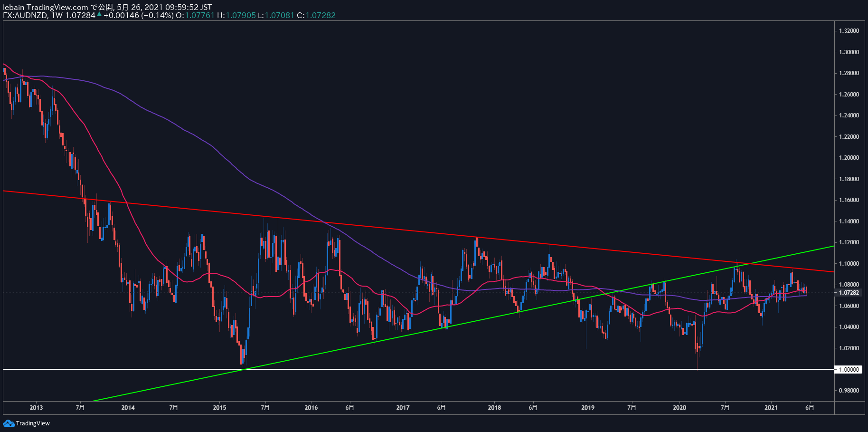
Task: Click the 1.30000 price axis label
Action: [x=849, y=52]
